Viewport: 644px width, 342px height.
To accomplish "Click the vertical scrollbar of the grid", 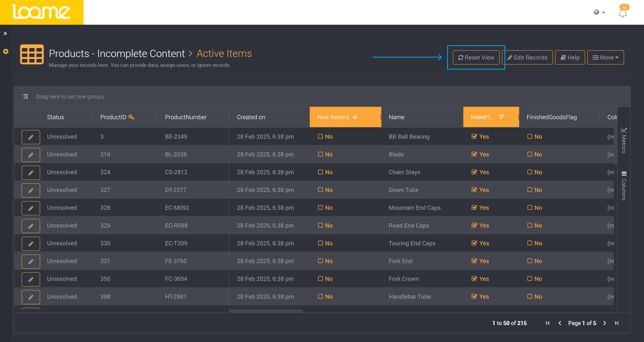I will (615, 146).
